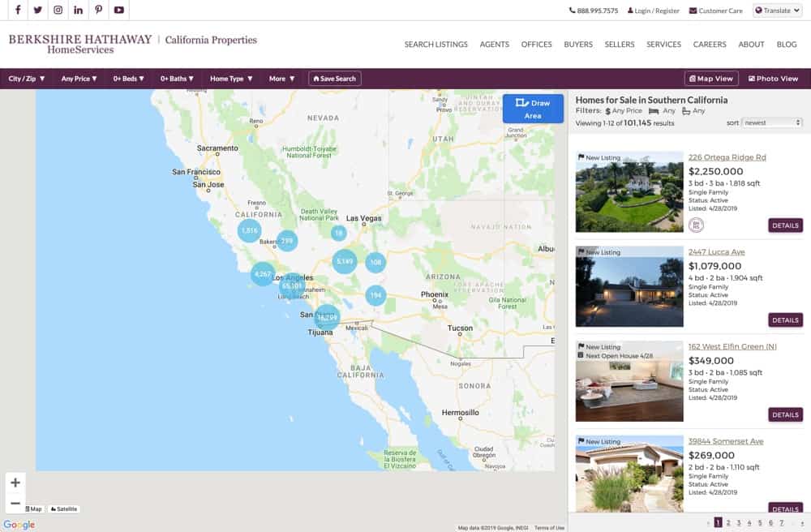Open the Pinterest social icon

point(98,10)
